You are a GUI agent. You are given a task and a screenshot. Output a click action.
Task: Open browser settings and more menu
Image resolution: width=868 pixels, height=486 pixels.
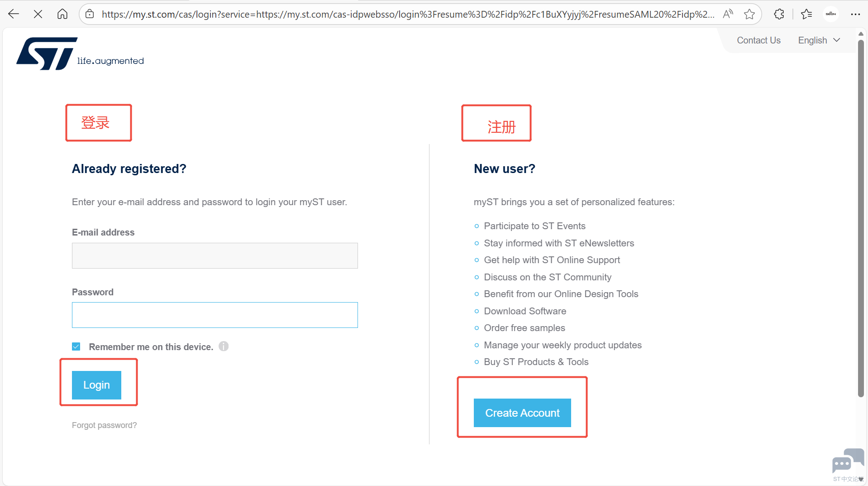(855, 14)
